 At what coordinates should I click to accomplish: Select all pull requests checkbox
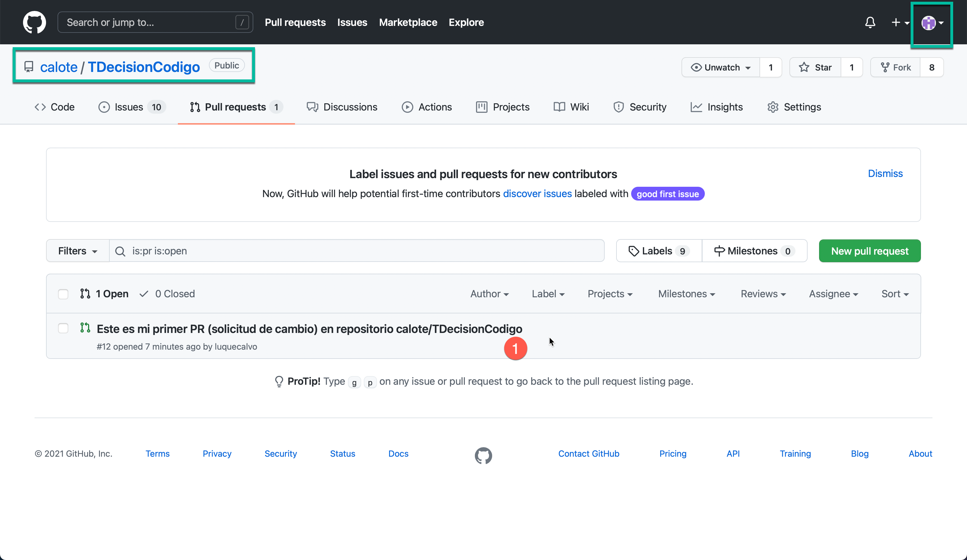point(63,294)
